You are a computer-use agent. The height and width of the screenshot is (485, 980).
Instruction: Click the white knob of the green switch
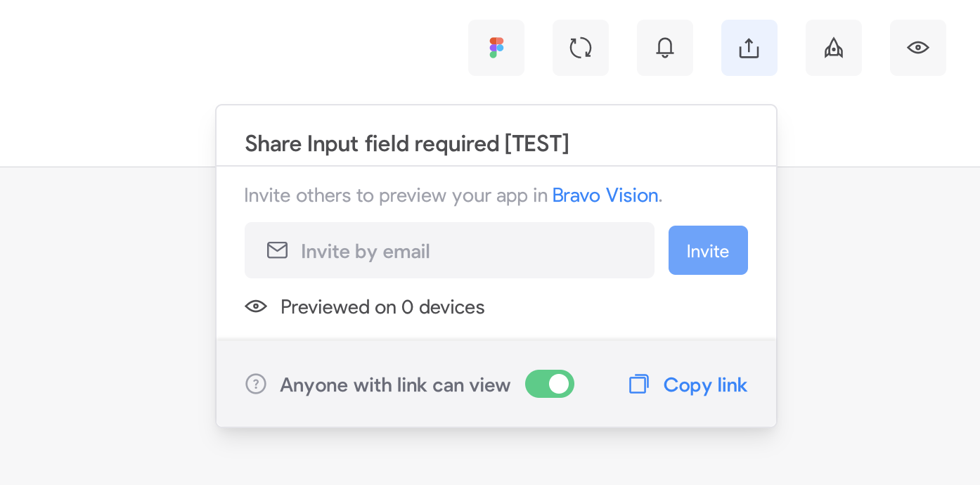pos(559,384)
